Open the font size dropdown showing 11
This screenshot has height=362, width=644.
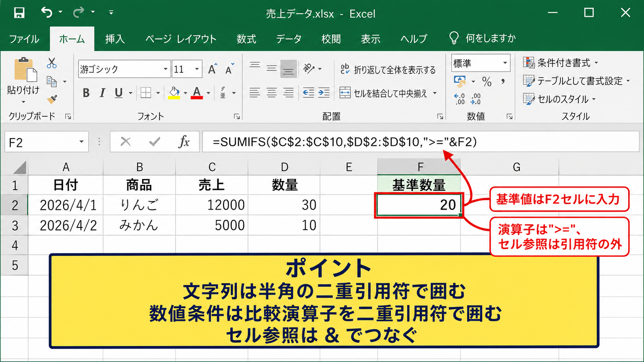coord(197,69)
